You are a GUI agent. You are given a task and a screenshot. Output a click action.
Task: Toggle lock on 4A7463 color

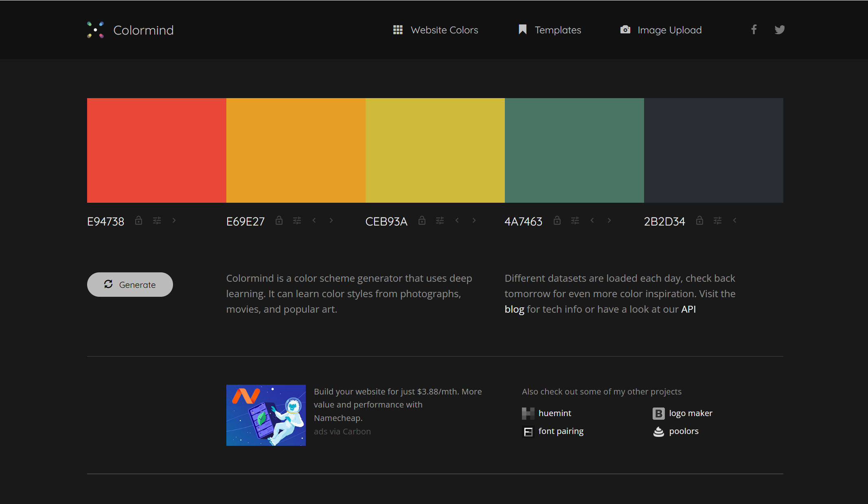pos(557,221)
